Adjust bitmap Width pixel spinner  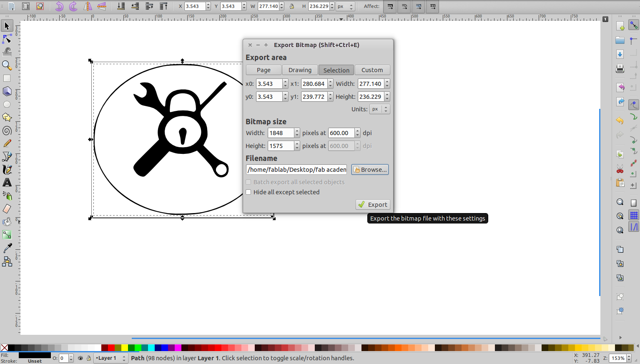click(x=297, y=133)
